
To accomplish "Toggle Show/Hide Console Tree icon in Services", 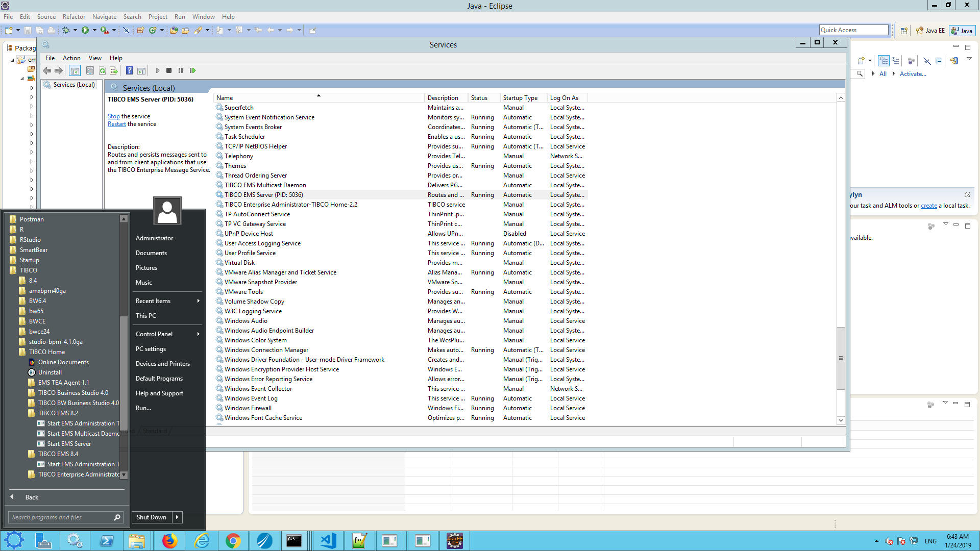I will pos(75,71).
